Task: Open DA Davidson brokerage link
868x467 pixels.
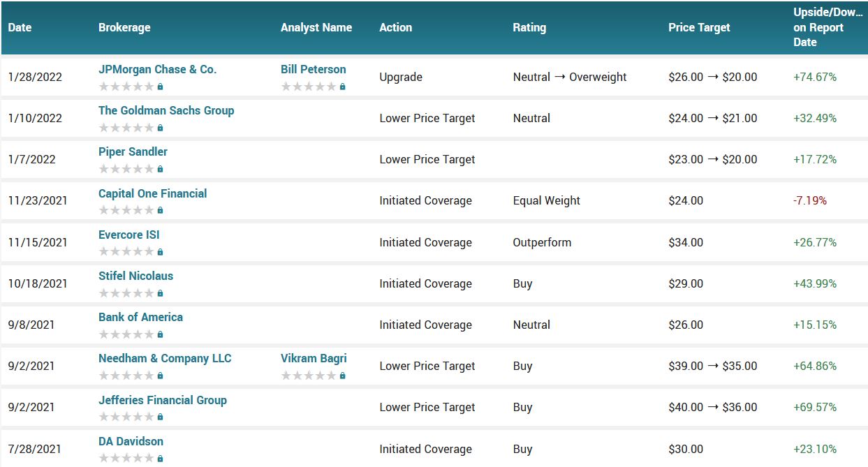Action: click(x=131, y=441)
